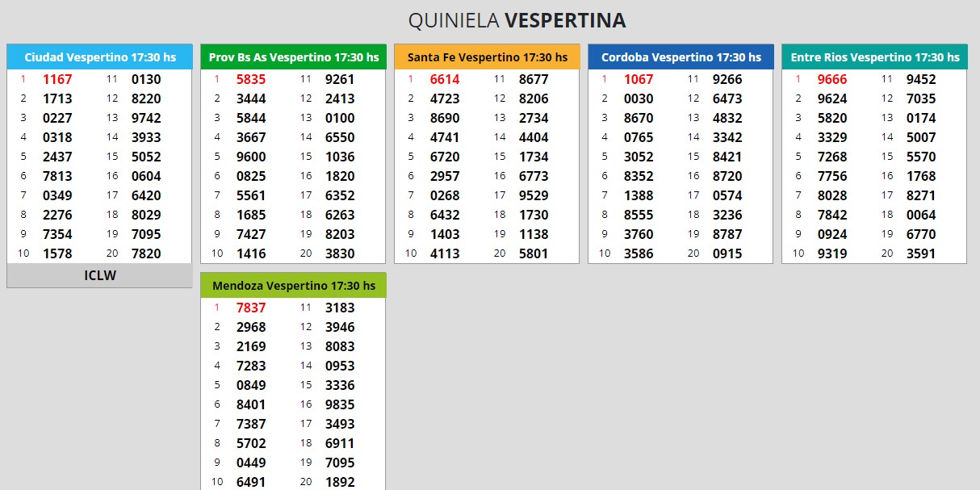Click Cordoba first prize number 1067
The height and width of the screenshot is (490, 980).
click(x=639, y=79)
